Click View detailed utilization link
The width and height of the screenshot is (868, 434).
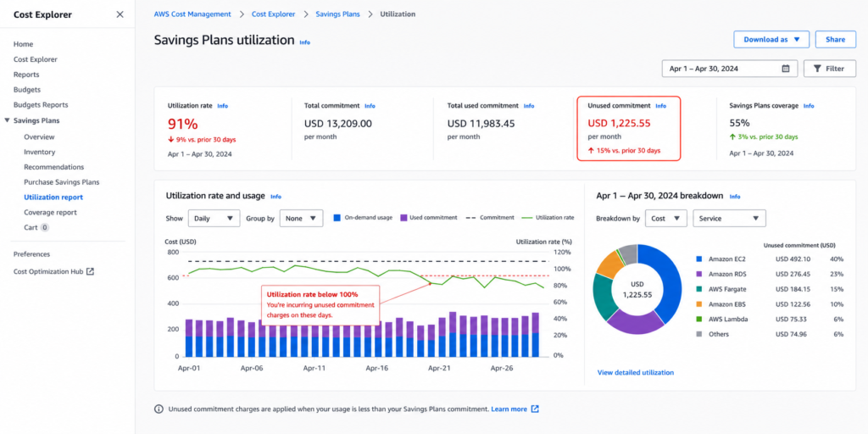point(636,373)
